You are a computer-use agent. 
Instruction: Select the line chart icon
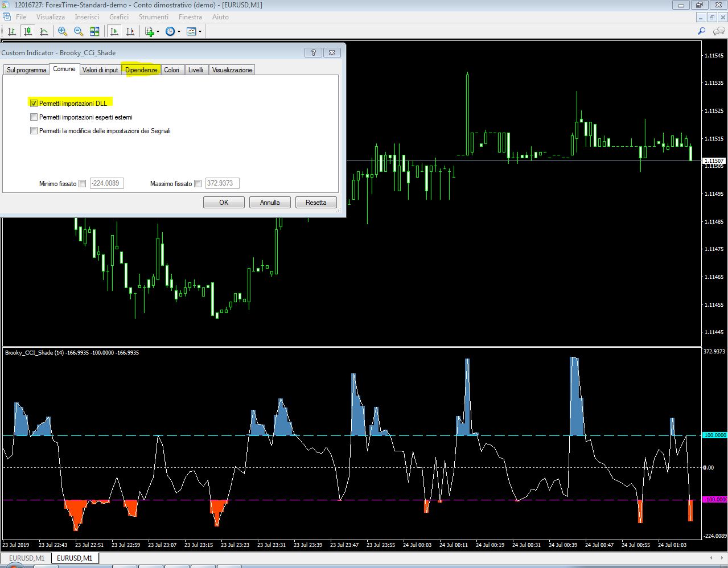tap(43, 31)
